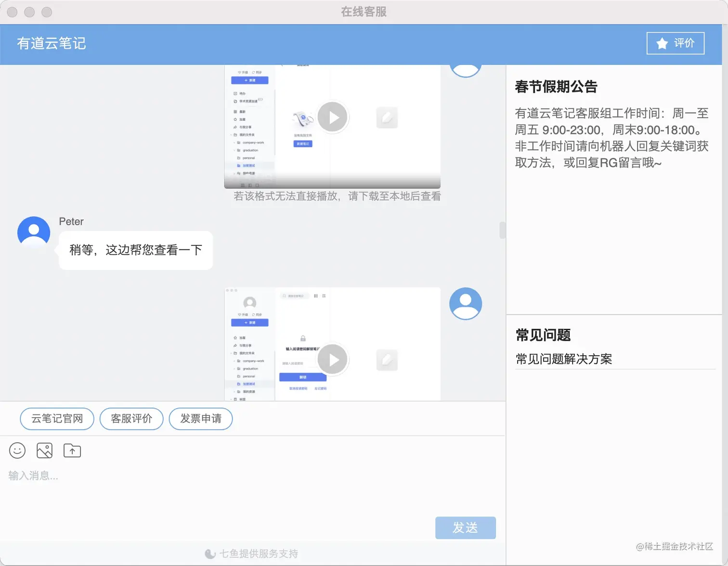Click the 春节假期公告 announcement heading
The height and width of the screenshot is (566, 728).
click(556, 87)
